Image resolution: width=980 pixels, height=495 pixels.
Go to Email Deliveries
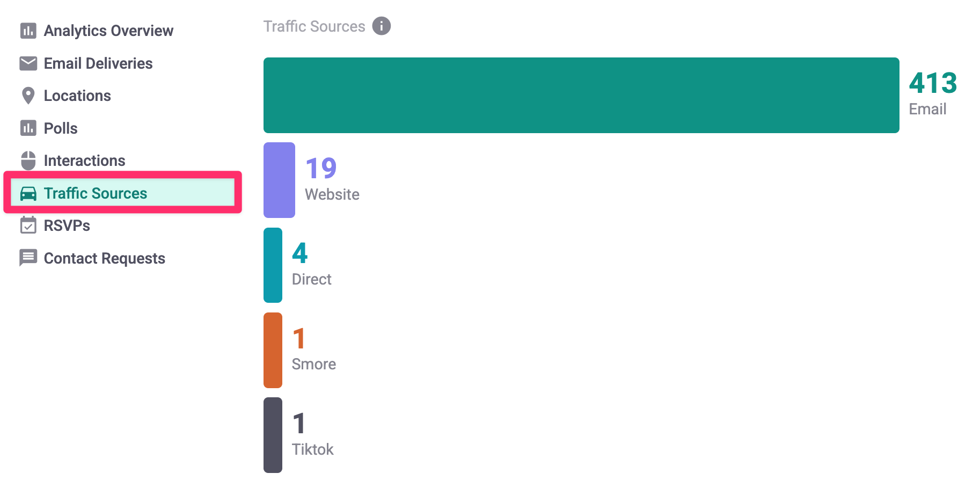pyautogui.click(x=98, y=63)
